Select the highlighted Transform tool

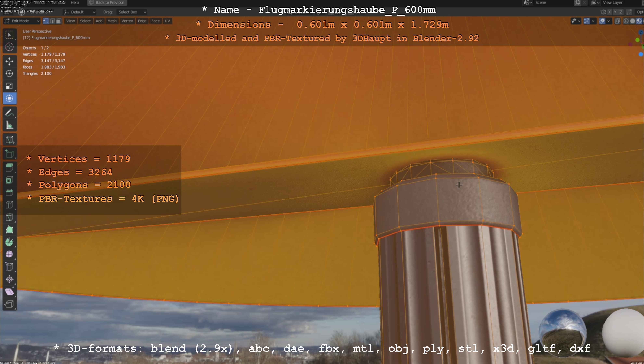9,98
